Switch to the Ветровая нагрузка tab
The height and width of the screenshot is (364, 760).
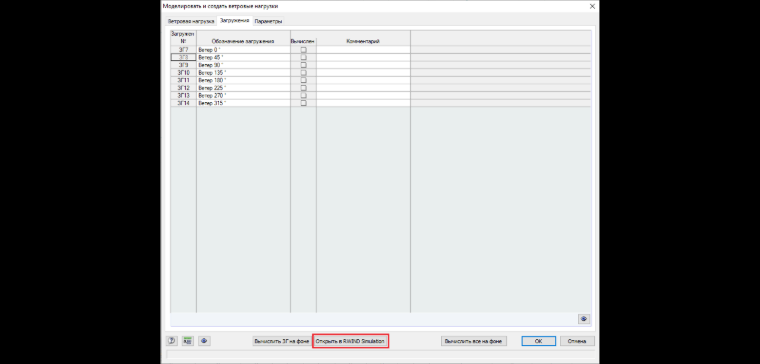(190, 21)
